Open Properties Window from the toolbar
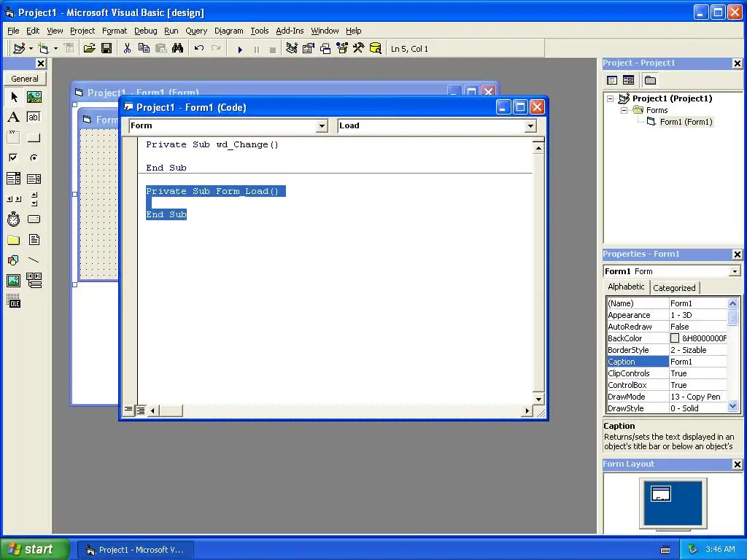 [309, 48]
